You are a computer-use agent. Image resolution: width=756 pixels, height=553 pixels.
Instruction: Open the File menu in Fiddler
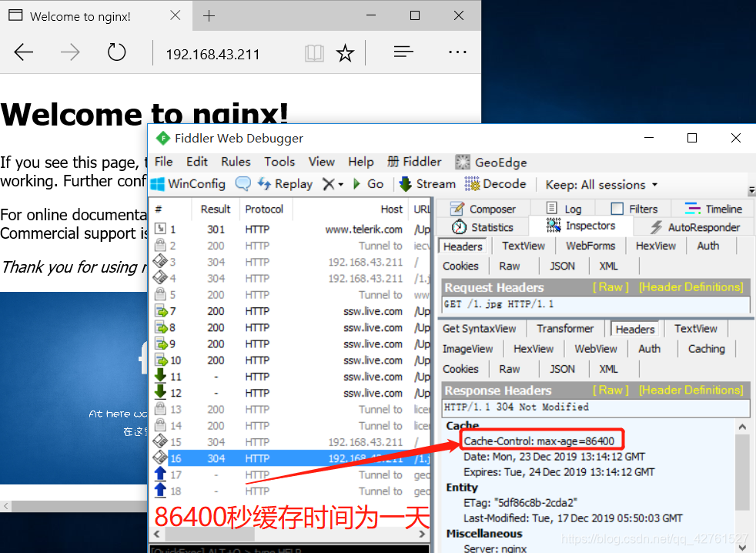point(163,162)
